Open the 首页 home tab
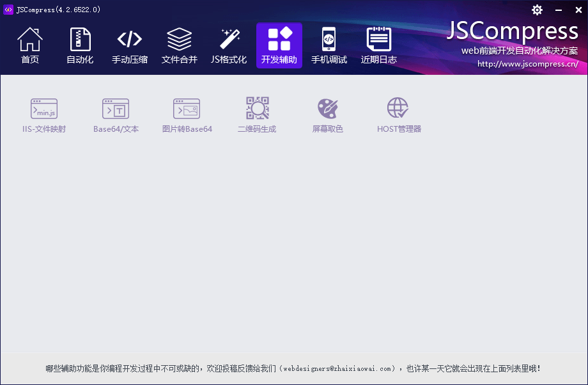Viewport: 588px width, 385px height. 30,45
